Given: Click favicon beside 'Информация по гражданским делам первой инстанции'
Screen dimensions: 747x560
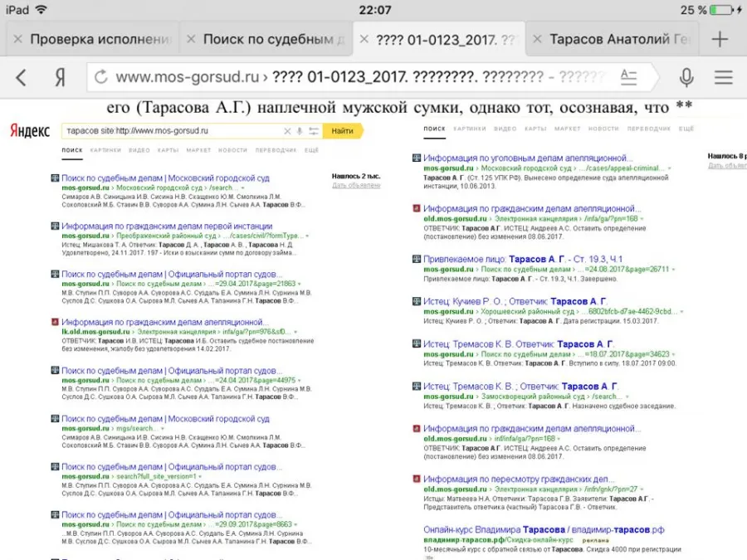Looking at the screenshot, I should [x=56, y=226].
